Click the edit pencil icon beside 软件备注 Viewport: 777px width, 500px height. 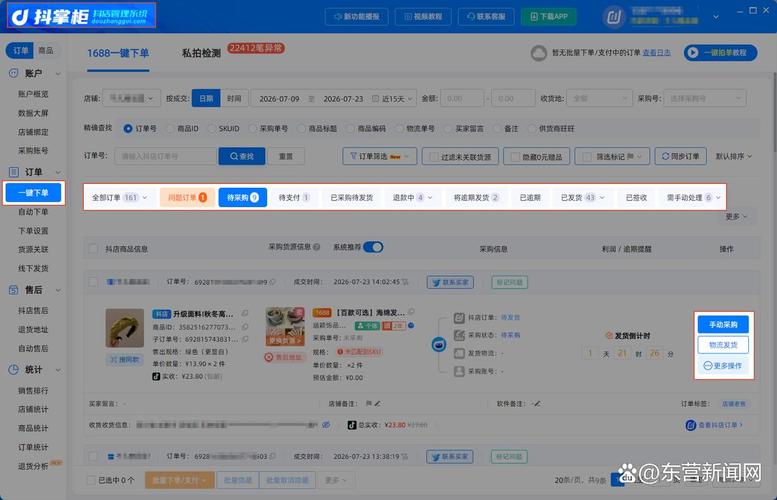click(537, 404)
